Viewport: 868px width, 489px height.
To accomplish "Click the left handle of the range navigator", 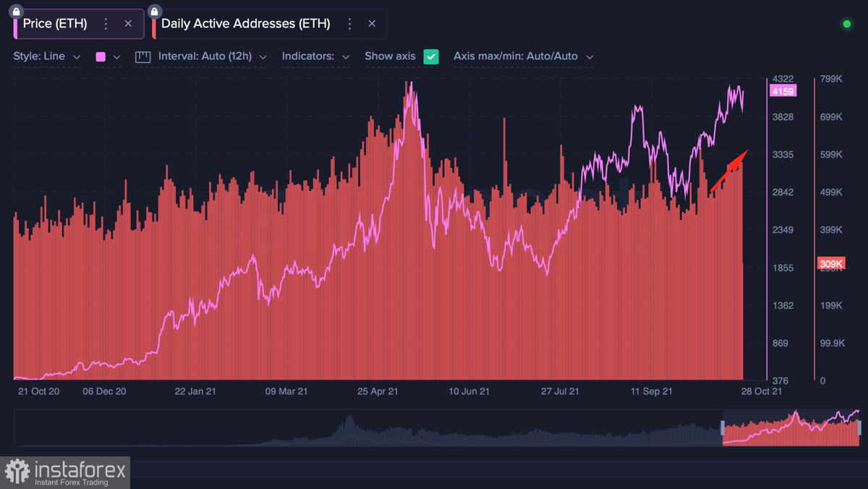I will tap(721, 428).
